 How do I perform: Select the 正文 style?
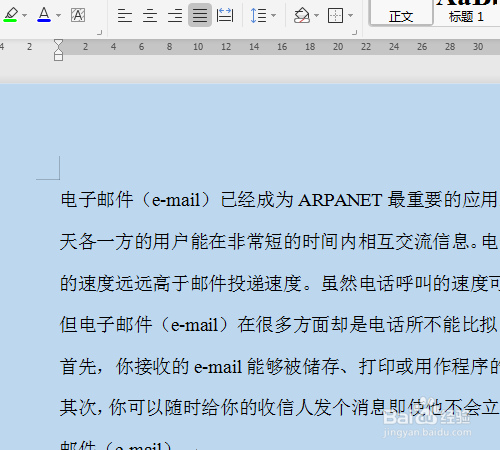401,13
